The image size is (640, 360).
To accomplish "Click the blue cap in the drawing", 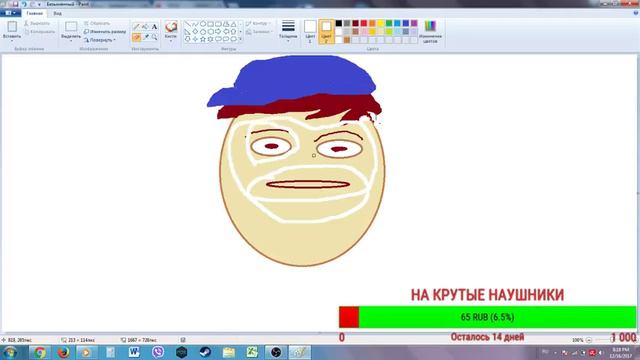I will point(293,81).
